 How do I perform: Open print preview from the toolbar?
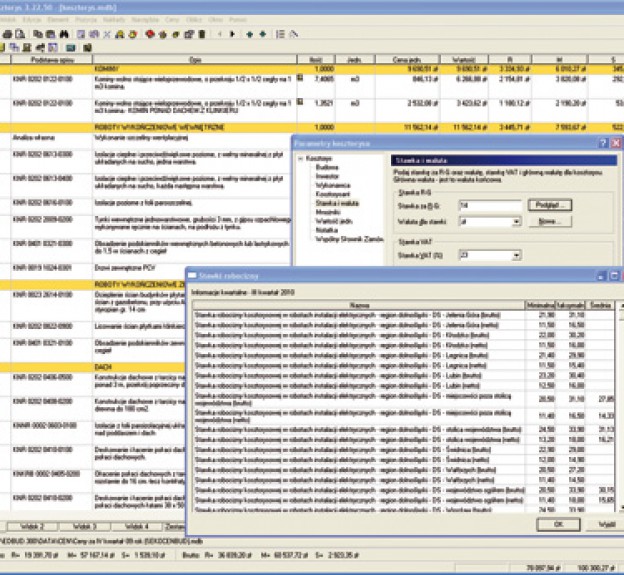coord(20,34)
